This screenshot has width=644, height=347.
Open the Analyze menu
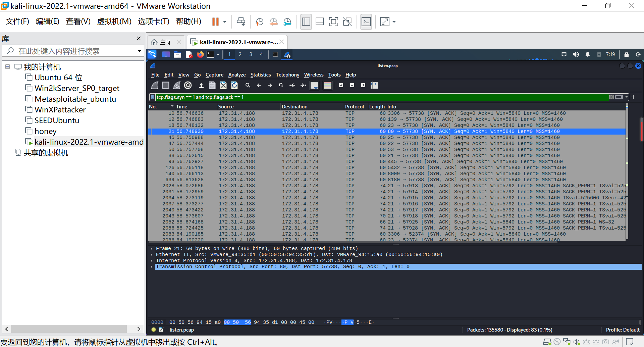(x=237, y=75)
